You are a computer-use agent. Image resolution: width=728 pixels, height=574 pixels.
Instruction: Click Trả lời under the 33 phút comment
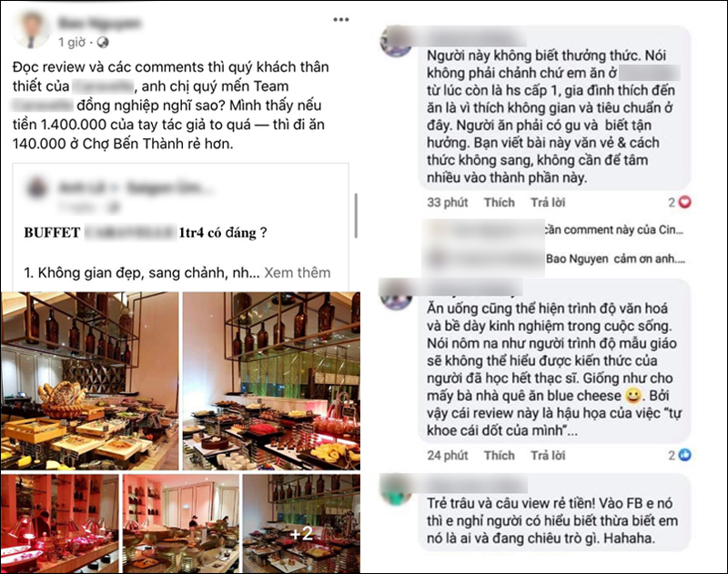[548, 202]
